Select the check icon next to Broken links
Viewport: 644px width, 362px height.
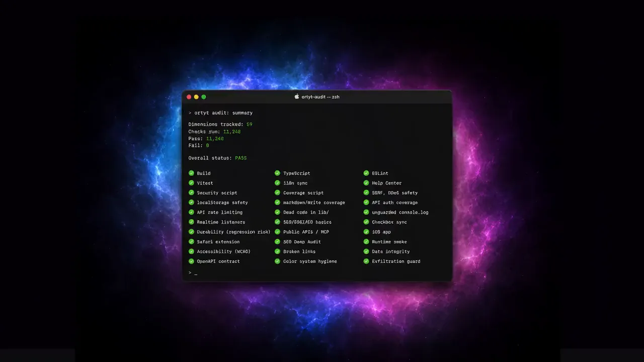tap(277, 251)
